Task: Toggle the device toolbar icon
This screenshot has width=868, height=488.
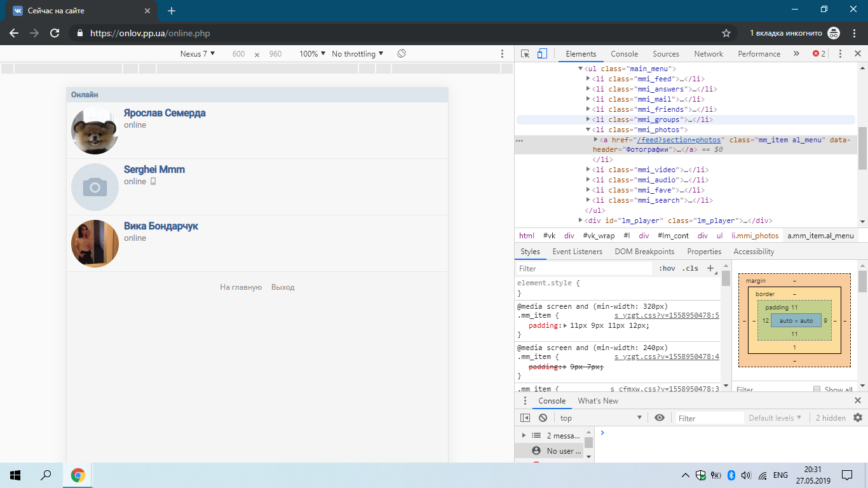Action: (x=542, y=54)
